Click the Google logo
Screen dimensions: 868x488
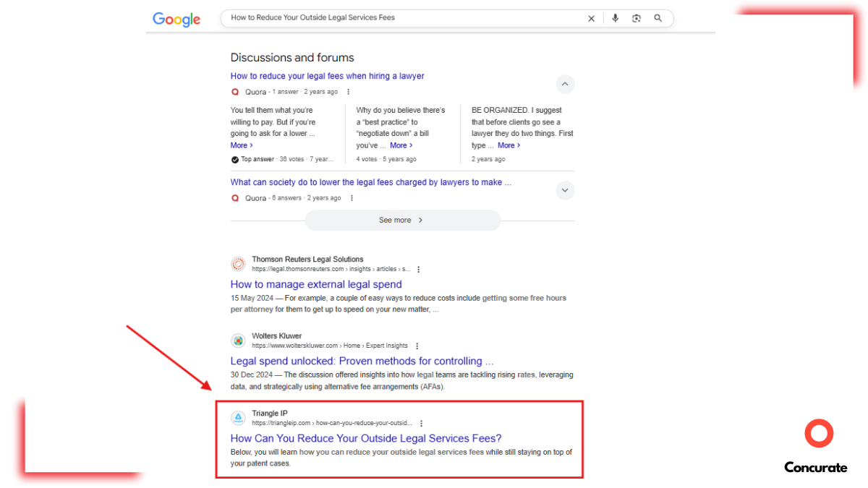tap(176, 20)
